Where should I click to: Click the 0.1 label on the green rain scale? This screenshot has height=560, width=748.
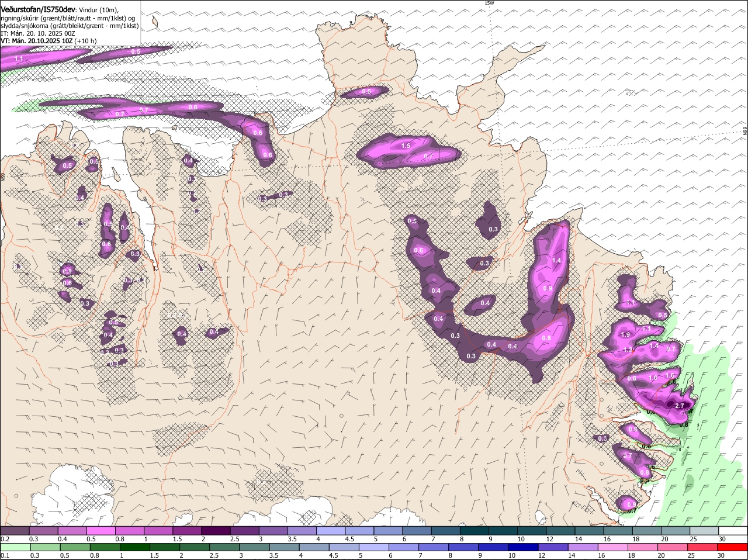tap(5, 555)
